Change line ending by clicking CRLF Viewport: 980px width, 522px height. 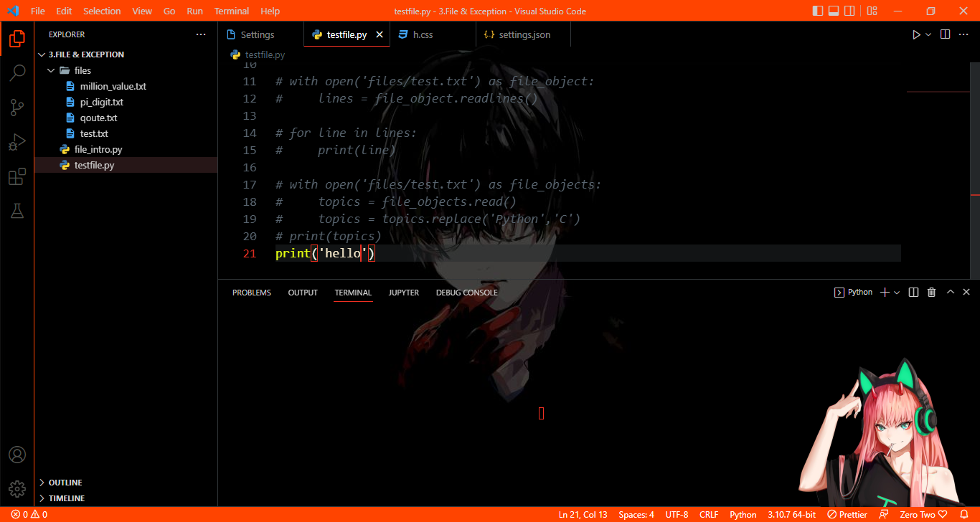(x=708, y=514)
